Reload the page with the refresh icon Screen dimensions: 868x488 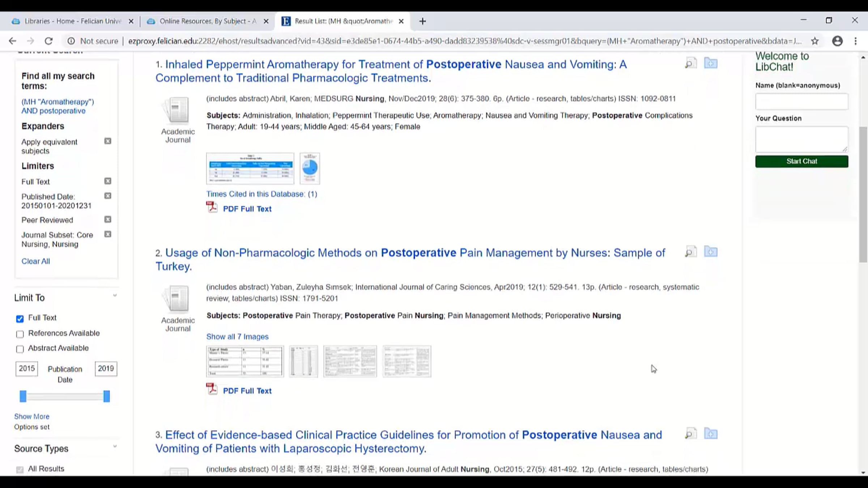tap(49, 41)
